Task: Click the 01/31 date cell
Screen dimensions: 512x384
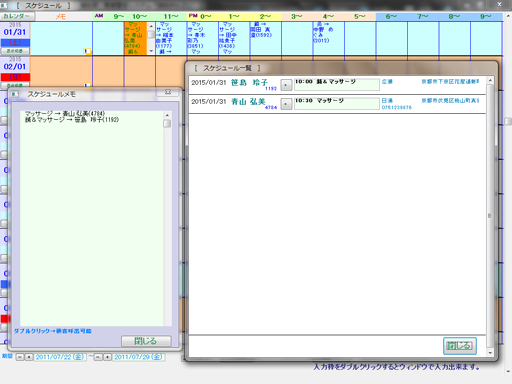Action: coord(15,32)
